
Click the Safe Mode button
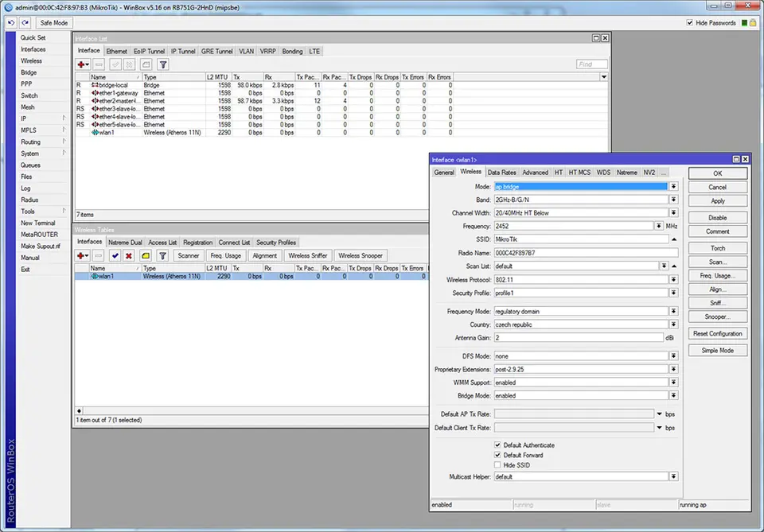(54, 23)
